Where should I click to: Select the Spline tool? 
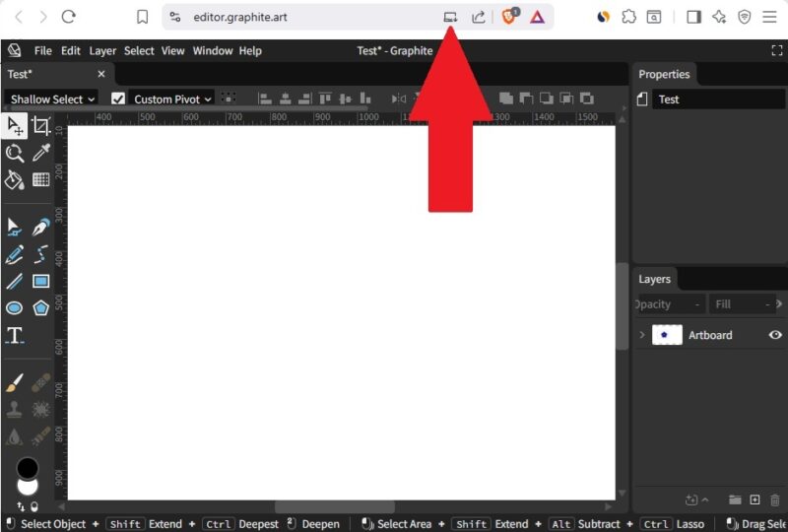coord(40,254)
